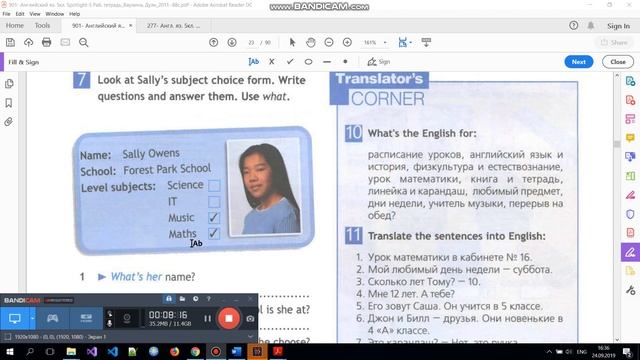Zoom in with the plus icon
The height and width of the screenshot is (360, 640).
click(347, 42)
